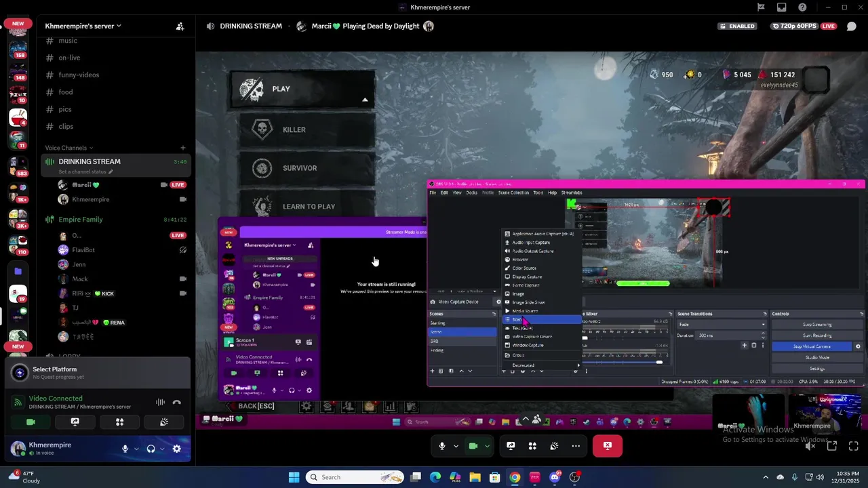This screenshot has height=488, width=868.
Task: Open the server icon with the 110 badge
Action: (x=18, y=244)
